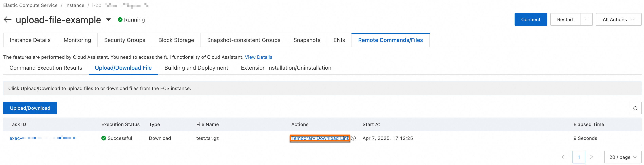Select the Block Storage tab

click(x=176, y=40)
